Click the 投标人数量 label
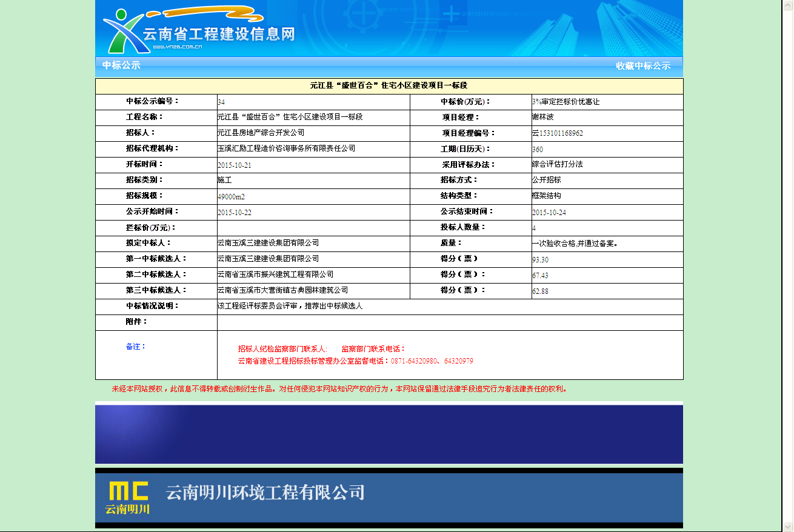This screenshot has height=532, width=794. point(464,227)
